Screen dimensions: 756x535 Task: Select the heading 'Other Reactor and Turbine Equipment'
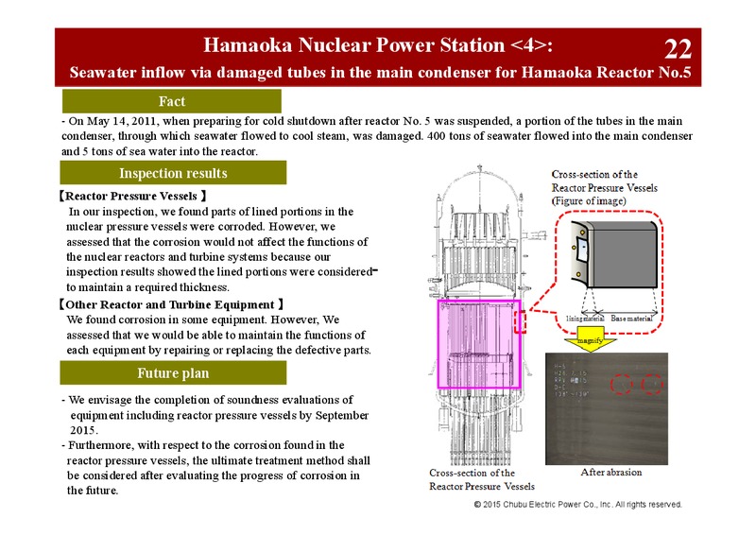coord(170,304)
